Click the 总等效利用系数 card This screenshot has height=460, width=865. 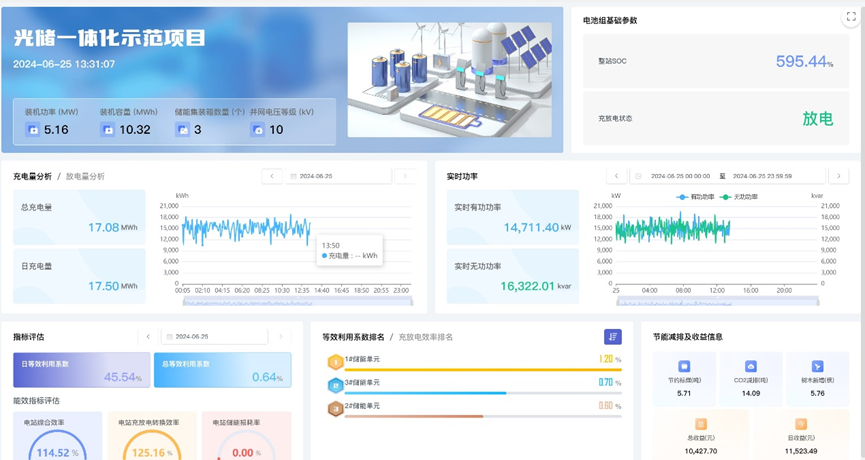click(222, 369)
